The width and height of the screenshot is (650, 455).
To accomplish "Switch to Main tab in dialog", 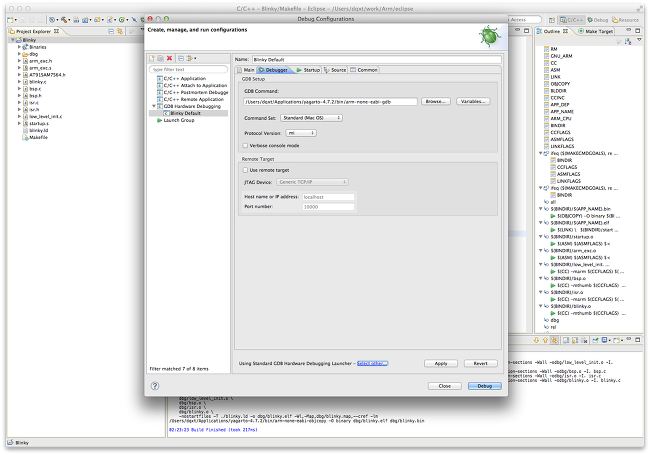I will point(246,70).
